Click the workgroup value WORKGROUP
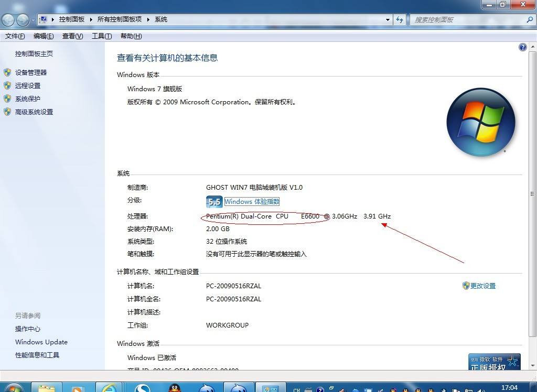The height and width of the screenshot is (392, 537). pyautogui.click(x=227, y=325)
